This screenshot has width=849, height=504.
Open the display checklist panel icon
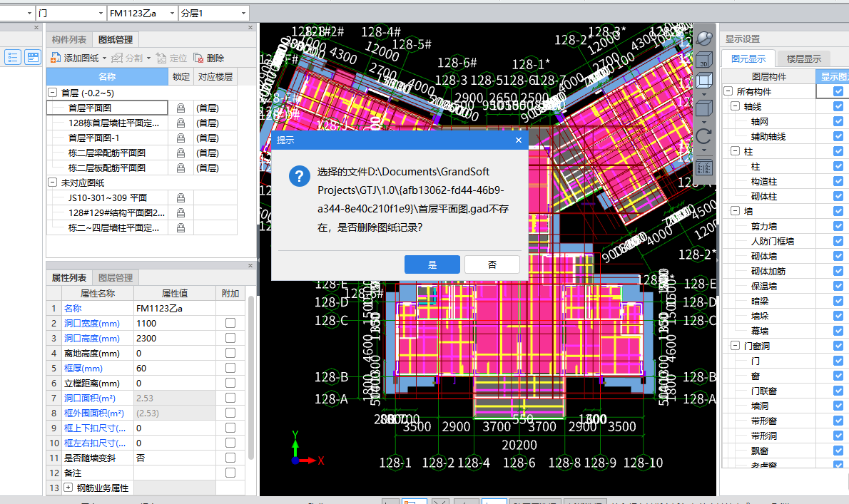pos(704,168)
